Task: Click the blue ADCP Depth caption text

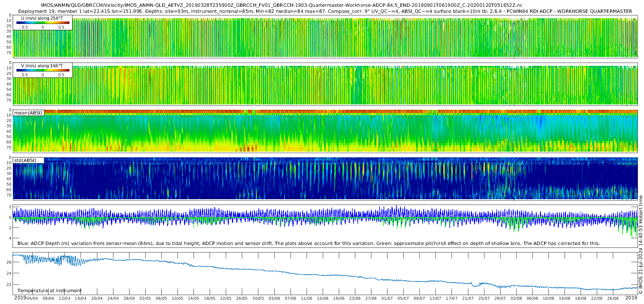Action: 308,243
